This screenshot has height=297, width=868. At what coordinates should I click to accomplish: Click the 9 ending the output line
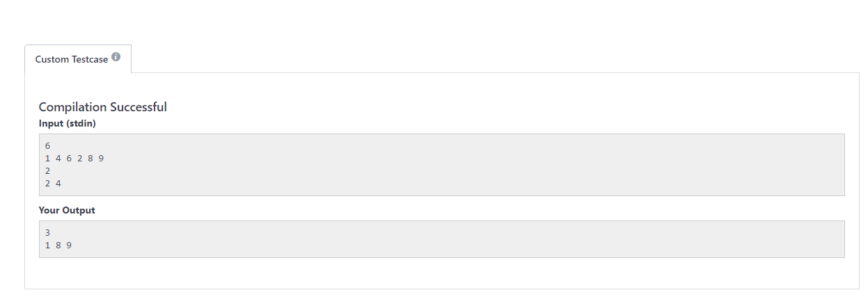[69, 246]
